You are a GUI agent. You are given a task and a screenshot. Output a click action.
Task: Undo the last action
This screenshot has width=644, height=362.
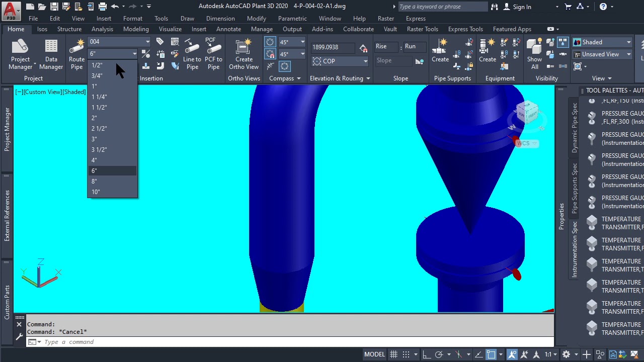pyautogui.click(x=115, y=7)
